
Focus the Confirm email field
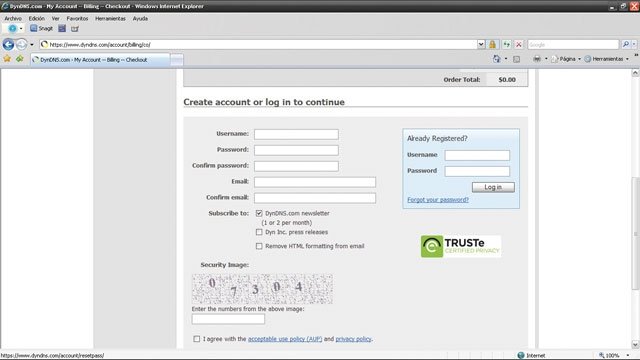[315, 198]
